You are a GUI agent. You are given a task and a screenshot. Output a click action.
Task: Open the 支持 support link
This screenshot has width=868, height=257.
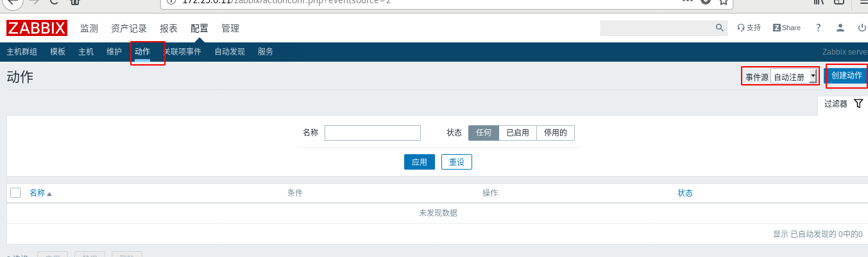click(x=749, y=28)
